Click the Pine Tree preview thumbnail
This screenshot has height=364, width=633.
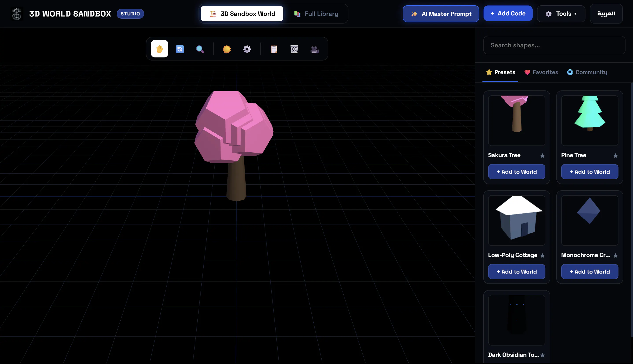(589, 121)
